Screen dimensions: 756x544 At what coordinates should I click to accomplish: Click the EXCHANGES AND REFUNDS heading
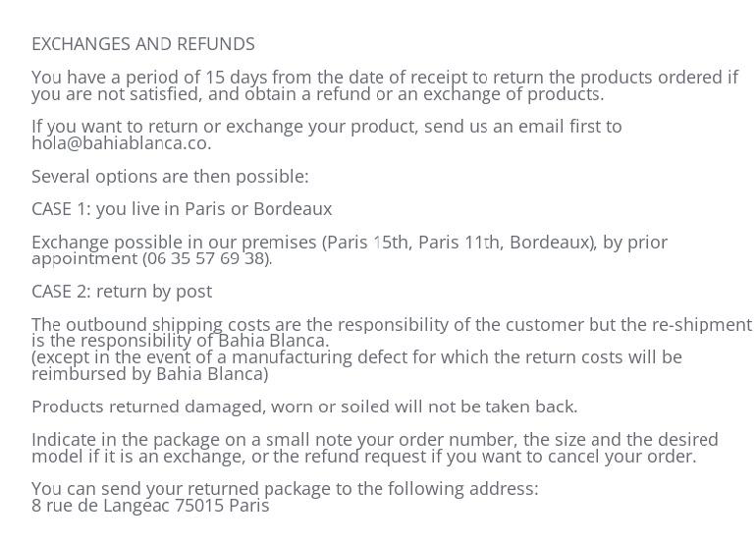click(143, 44)
